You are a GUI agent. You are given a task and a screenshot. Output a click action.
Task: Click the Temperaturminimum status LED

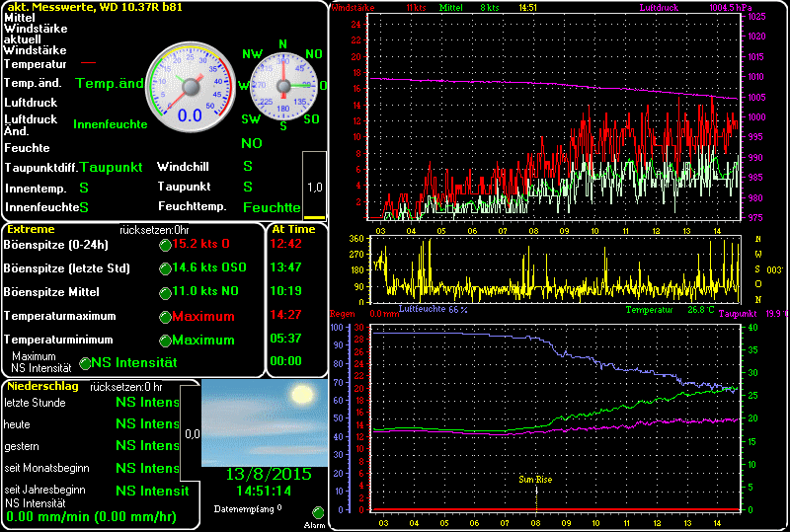(165, 341)
